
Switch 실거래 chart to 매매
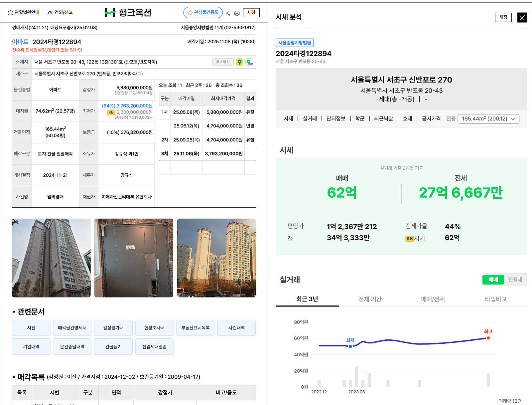(x=493, y=280)
